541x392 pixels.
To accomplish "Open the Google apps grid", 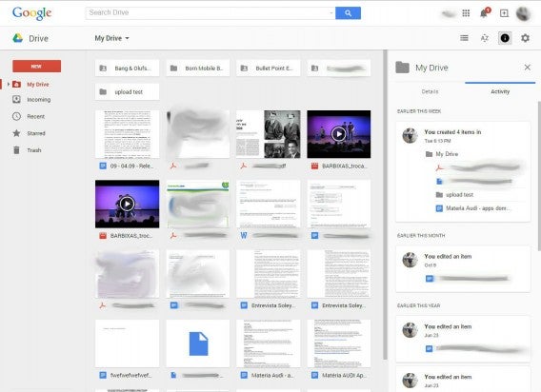I will click(466, 13).
